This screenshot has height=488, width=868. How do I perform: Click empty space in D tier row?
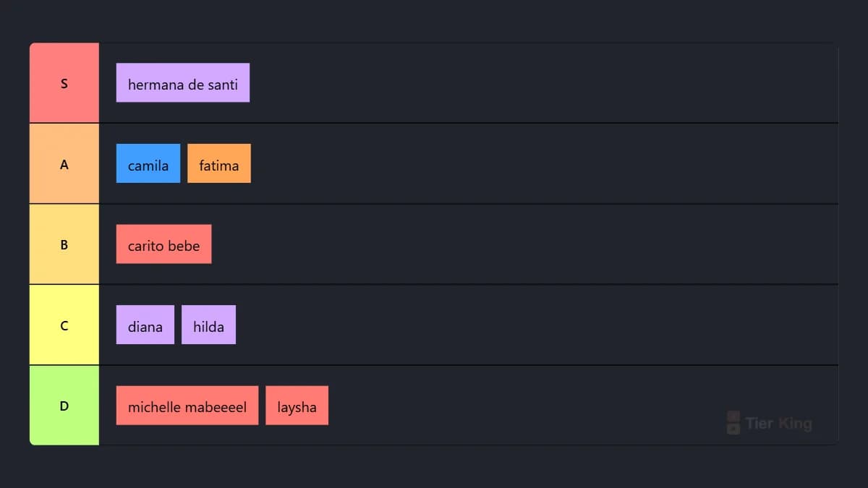[521, 406]
